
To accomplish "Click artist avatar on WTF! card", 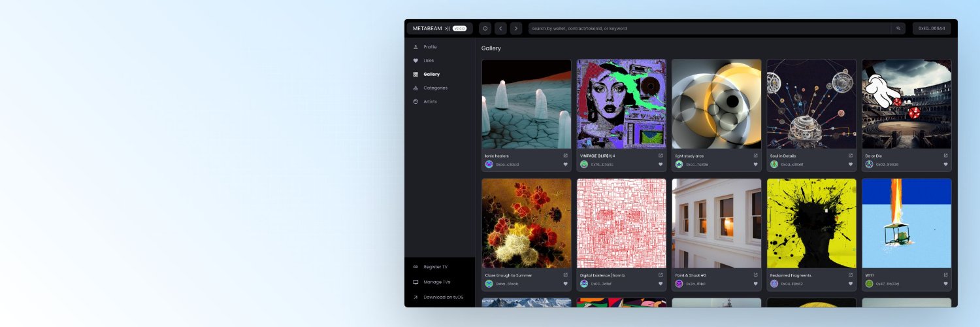I will tap(869, 284).
